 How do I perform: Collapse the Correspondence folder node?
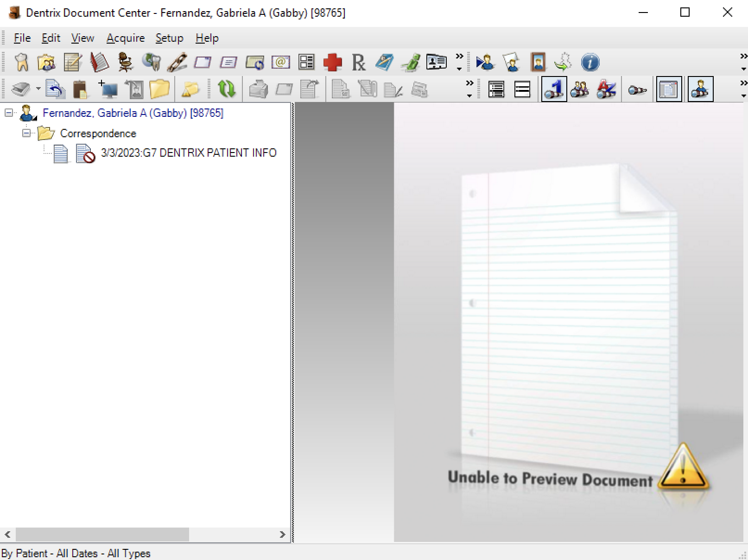(x=26, y=133)
